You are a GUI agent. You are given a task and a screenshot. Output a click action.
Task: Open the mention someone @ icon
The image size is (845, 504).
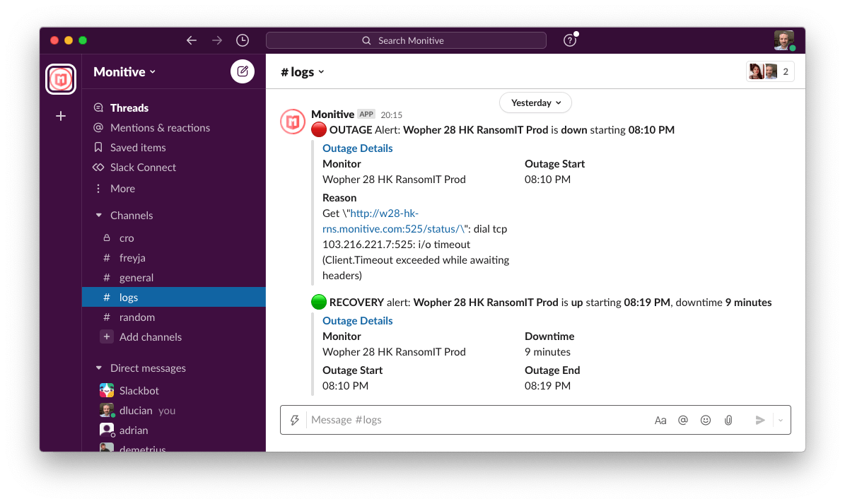pos(683,419)
